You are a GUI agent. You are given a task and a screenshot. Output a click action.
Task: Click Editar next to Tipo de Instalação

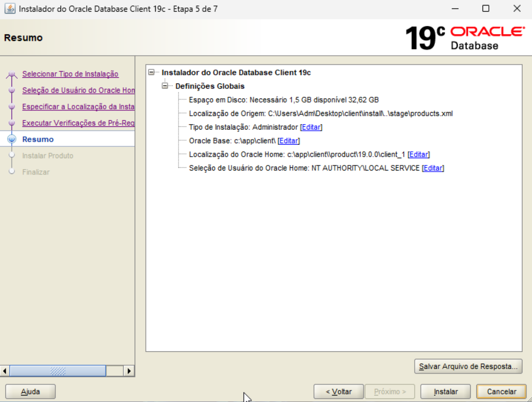(x=311, y=127)
